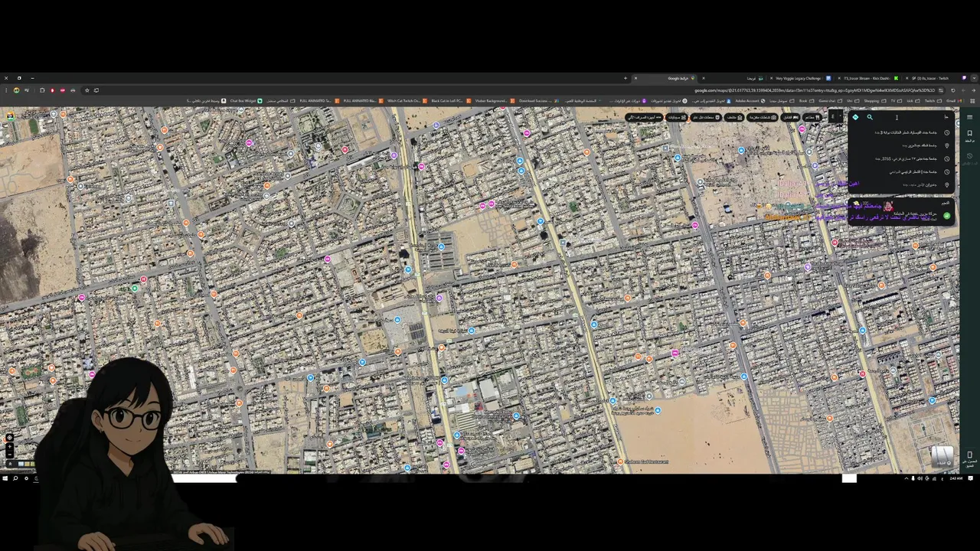Open the Recents history icon in the sidebar
The image size is (980, 551).
tap(969, 158)
